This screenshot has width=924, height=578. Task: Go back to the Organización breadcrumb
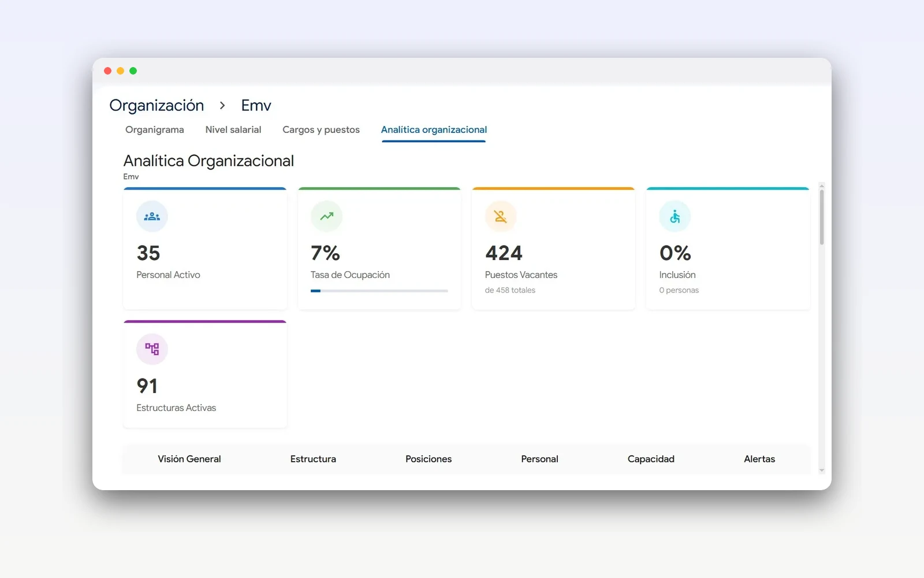157,105
